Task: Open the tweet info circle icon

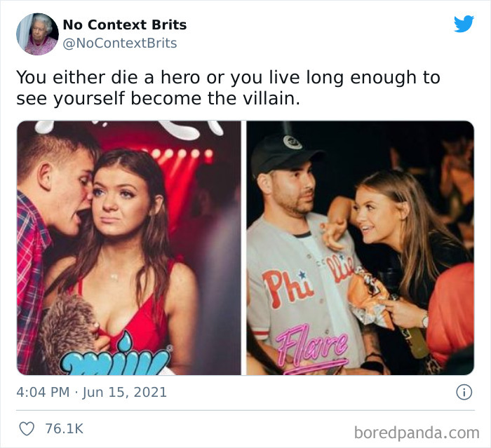Action: pyautogui.click(x=464, y=392)
